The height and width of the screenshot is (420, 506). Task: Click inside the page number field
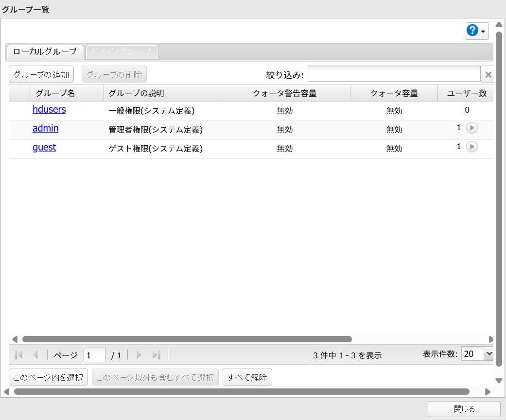[94, 355]
